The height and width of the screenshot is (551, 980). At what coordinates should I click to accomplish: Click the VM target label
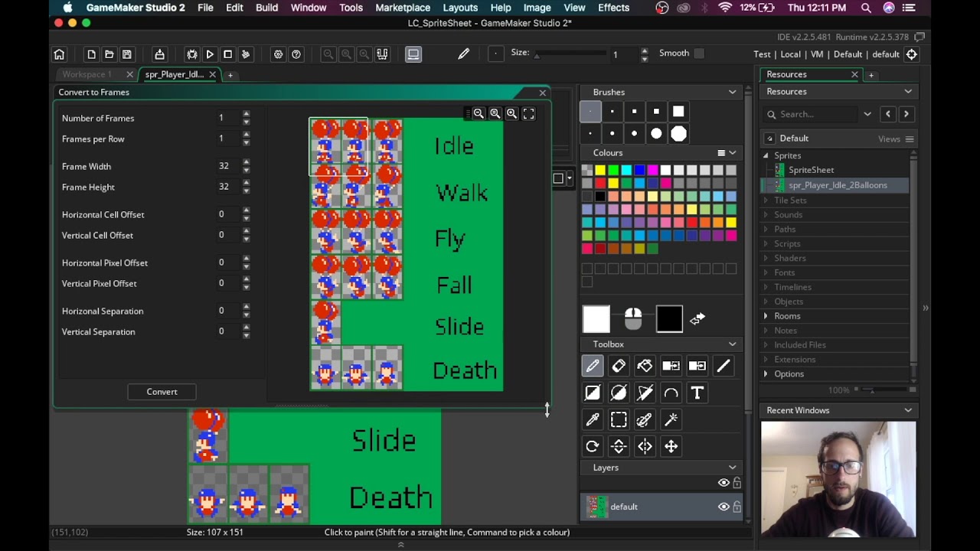click(x=817, y=54)
